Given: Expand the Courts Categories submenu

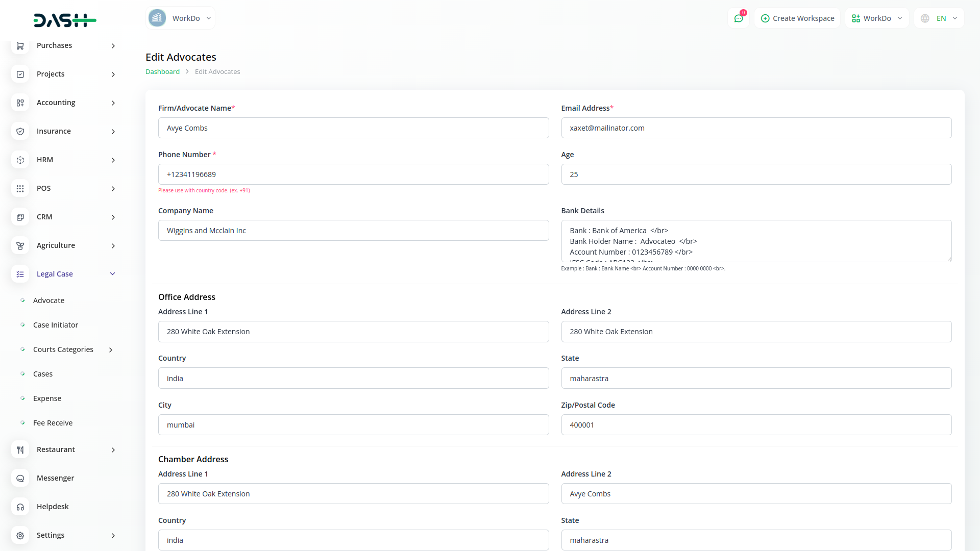Looking at the screenshot, I should (111, 349).
